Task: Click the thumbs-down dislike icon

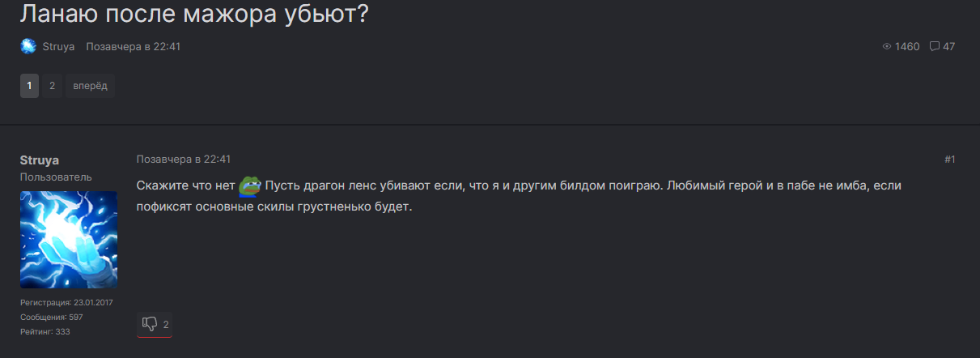Action: (x=149, y=325)
